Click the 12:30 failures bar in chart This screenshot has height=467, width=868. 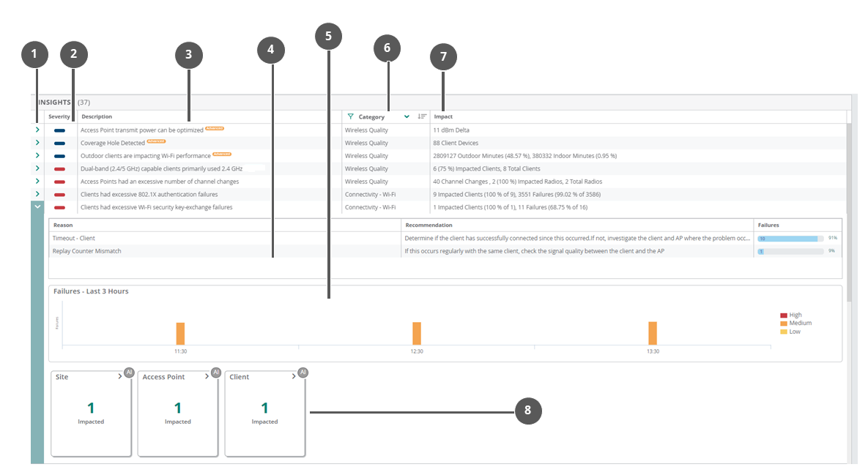point(417,334)
